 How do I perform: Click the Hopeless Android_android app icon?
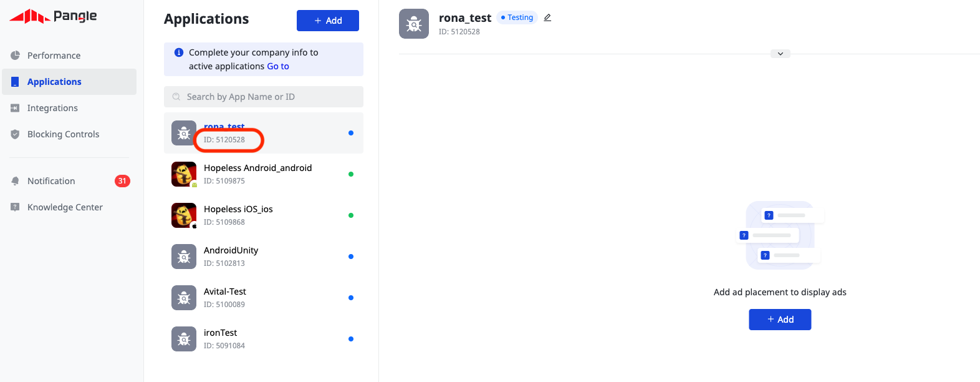click(x=184, y=174)
